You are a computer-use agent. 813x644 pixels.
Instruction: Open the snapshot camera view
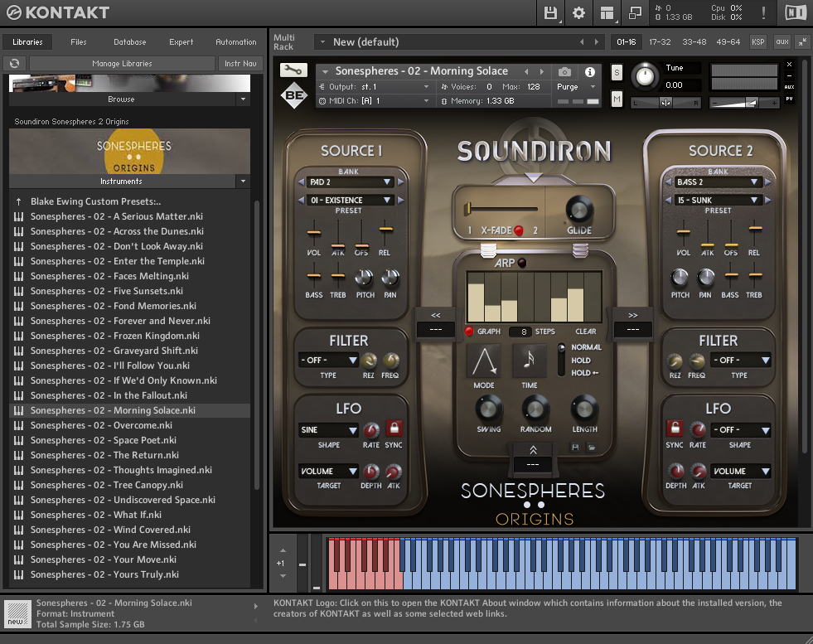(x=564, y=71)
